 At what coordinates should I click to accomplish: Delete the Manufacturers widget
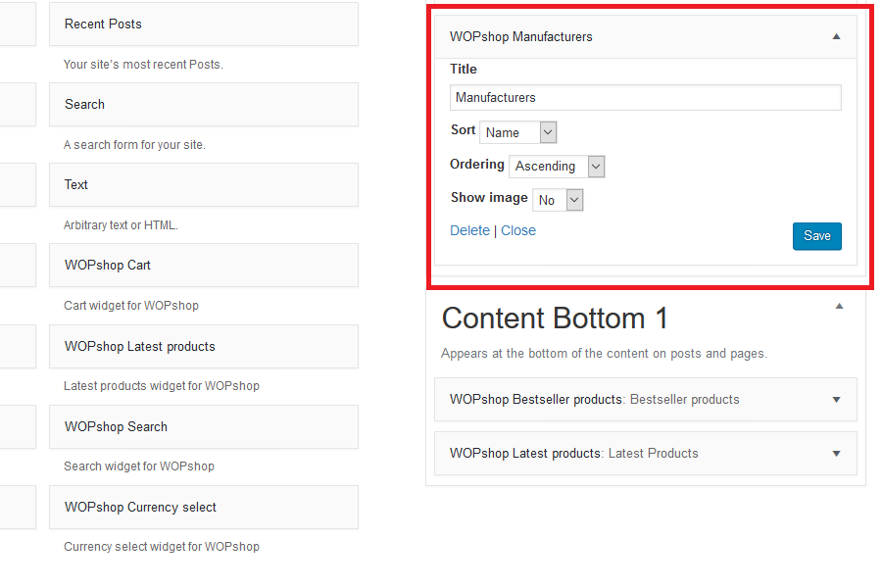coord(469,230)
